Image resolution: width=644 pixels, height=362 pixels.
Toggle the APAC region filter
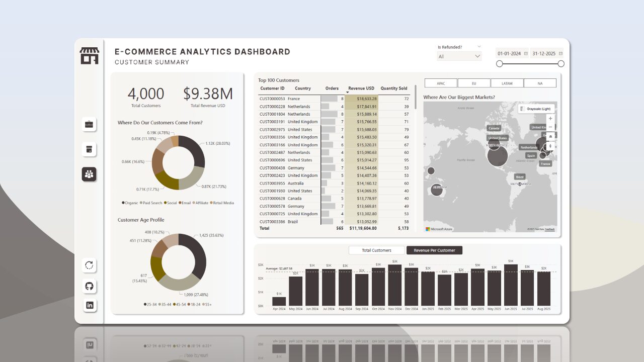click(x=441, y=83)
